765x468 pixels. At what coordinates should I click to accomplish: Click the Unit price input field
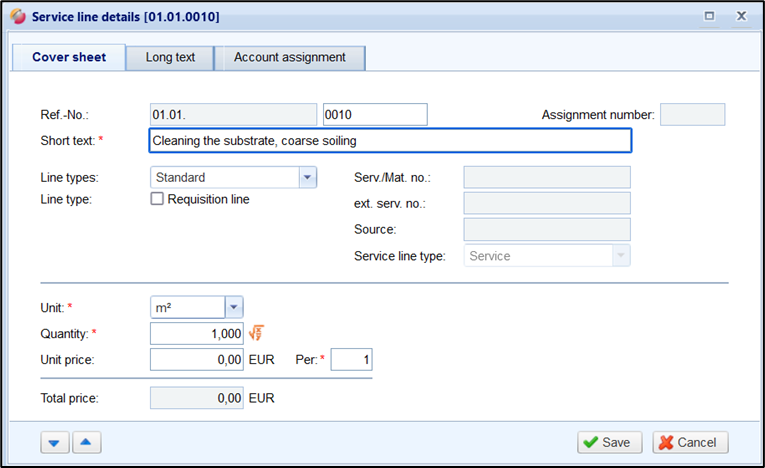[x=196, y=359]
